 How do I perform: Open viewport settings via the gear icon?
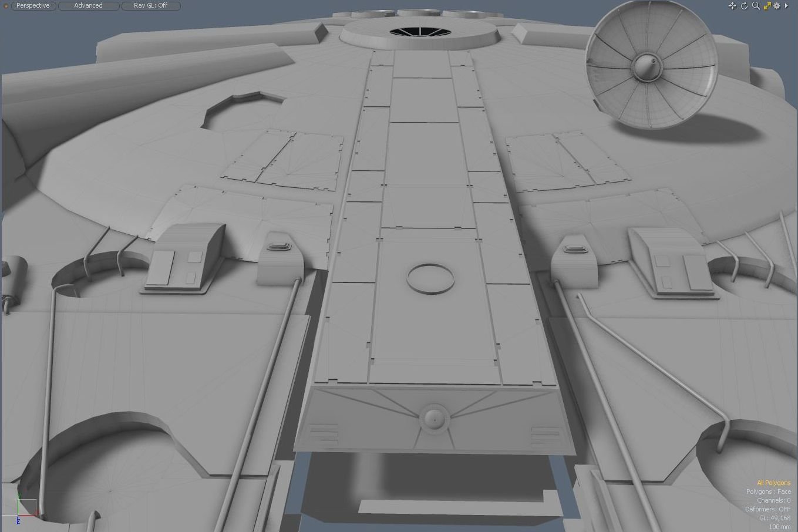coord(777,6)
